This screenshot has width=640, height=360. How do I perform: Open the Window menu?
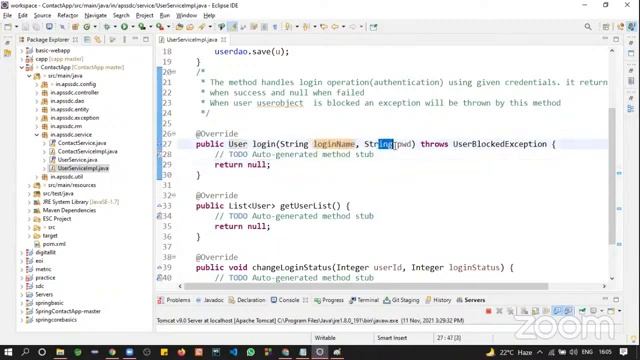(186, 16)
